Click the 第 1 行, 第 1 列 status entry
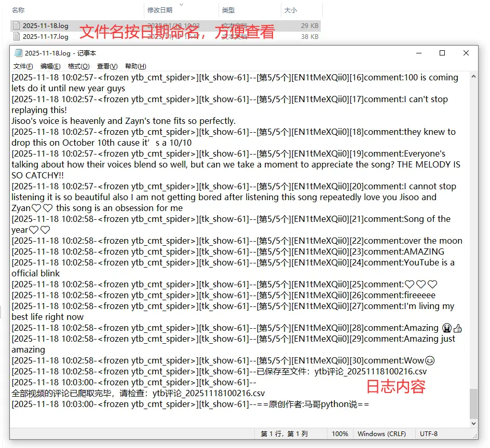The width and height of the screenshot is (490, 448). coord(284,433)
